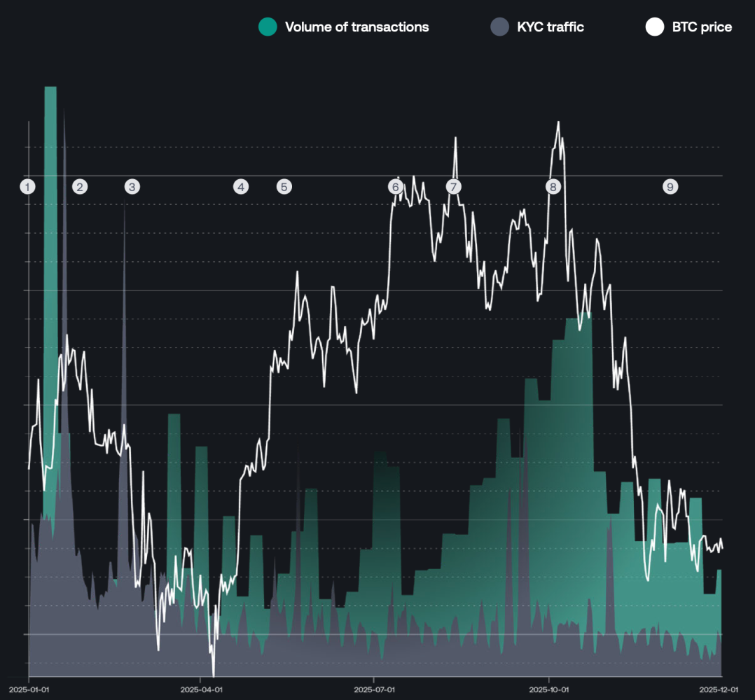Click event marker number 7
Screen dimensions: 755x700
453,187
